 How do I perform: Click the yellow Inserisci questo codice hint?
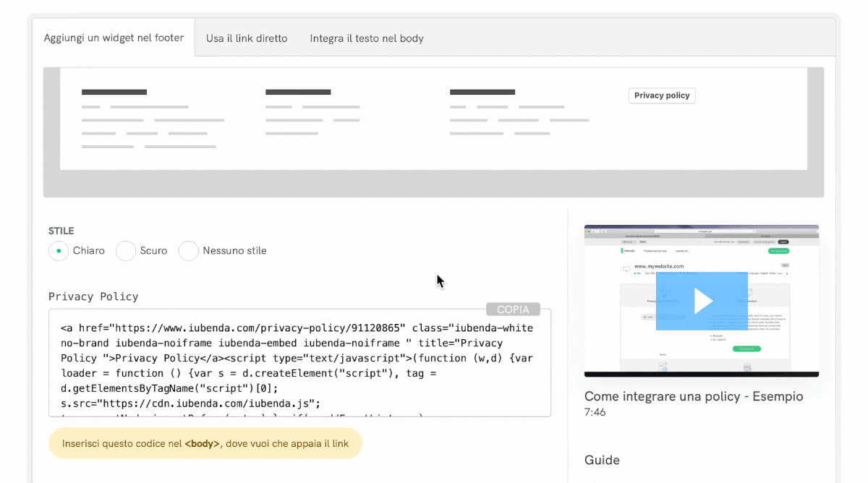(x=205, y=443)
